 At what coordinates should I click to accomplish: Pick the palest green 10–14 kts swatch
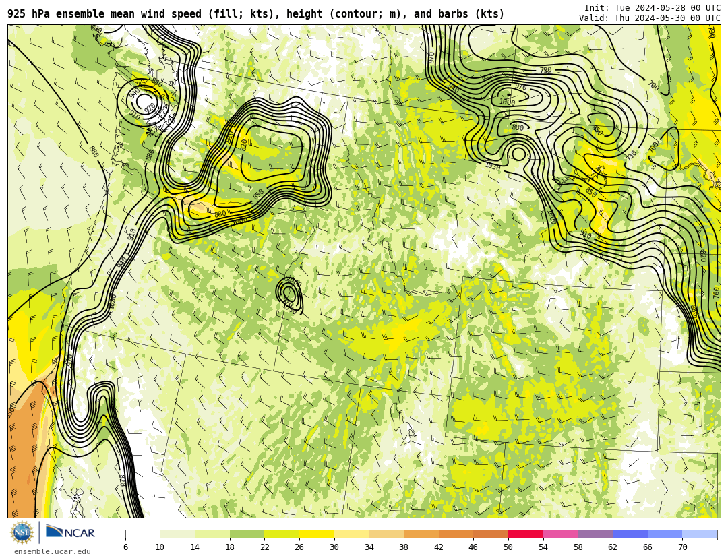pyautogui.click(x=177, y=534)
